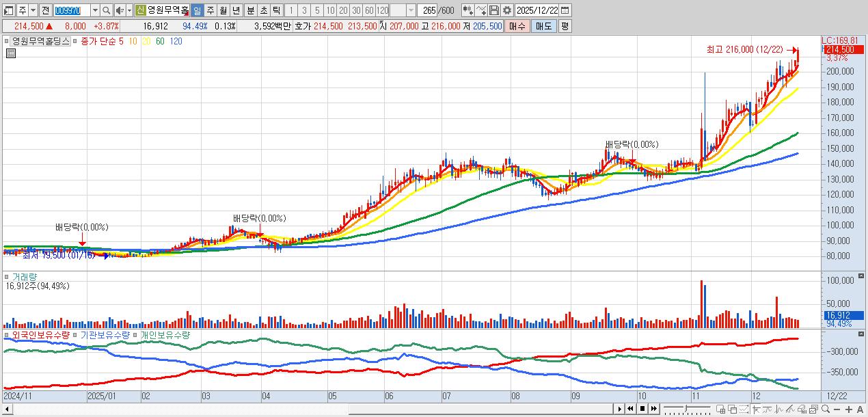The width and height of the screenshot is (868, 417).
Task: Click the trend lines drawing icon
Action: tap(791, 409)
